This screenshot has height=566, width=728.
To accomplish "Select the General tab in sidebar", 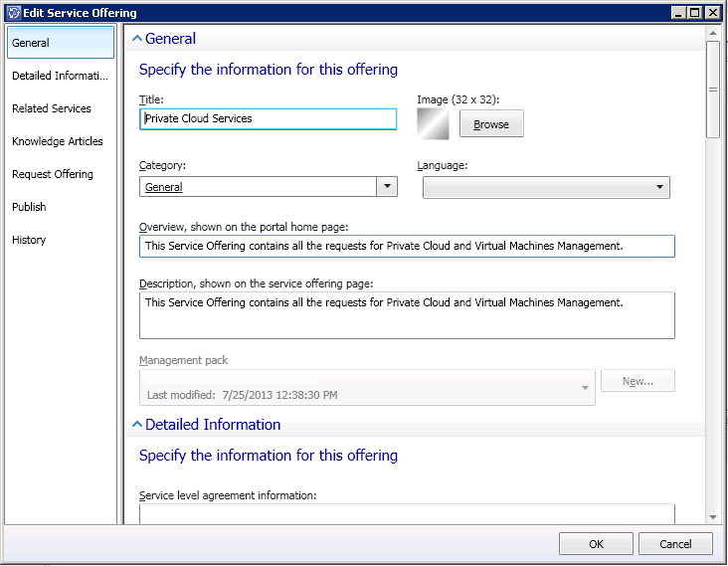I will [x=60, y=43].
